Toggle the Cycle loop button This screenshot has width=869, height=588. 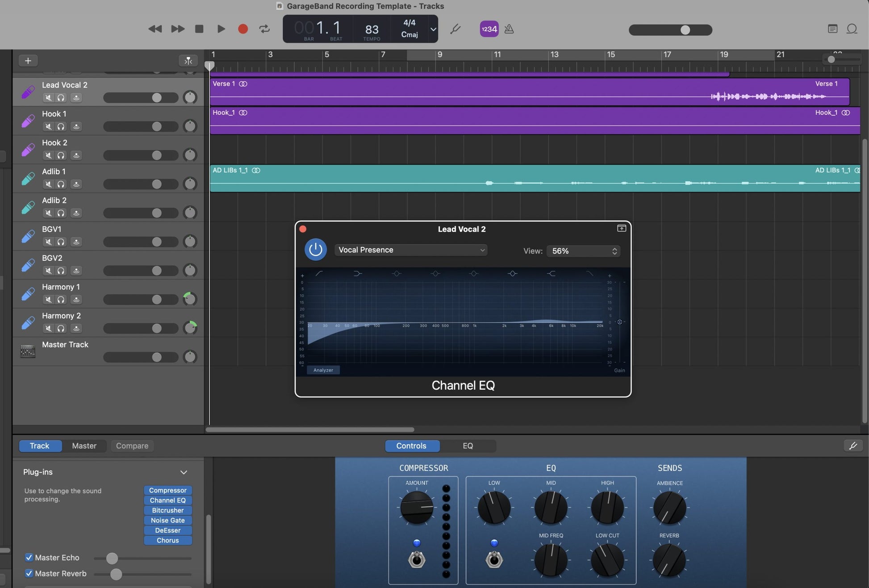point(264,29)
